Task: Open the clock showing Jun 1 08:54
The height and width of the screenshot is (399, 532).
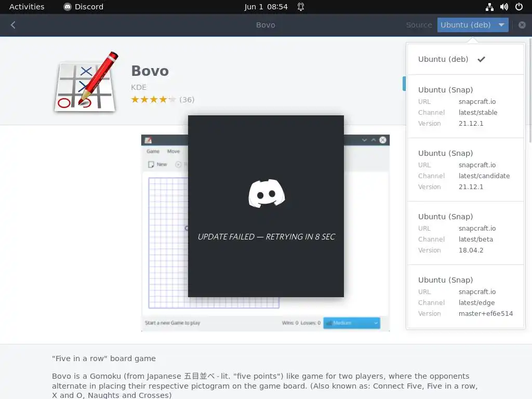Action: (266, 7)
